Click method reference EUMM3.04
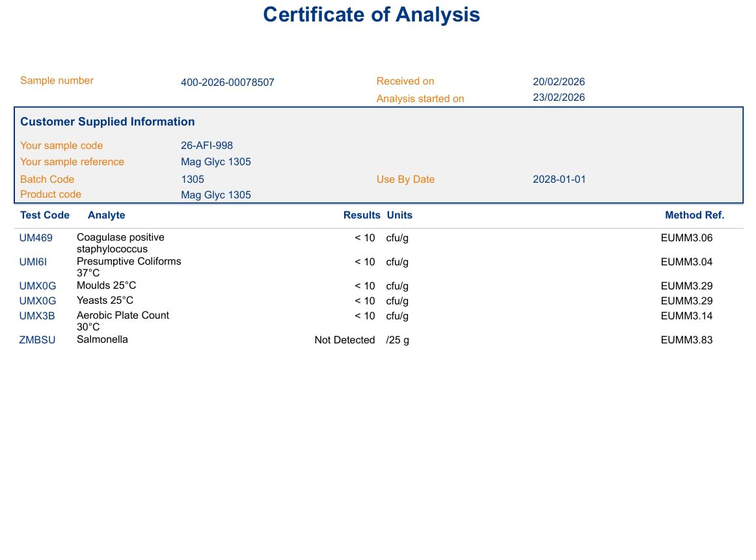Viewport: 756px width, 560px height. [x=686, y=261]
